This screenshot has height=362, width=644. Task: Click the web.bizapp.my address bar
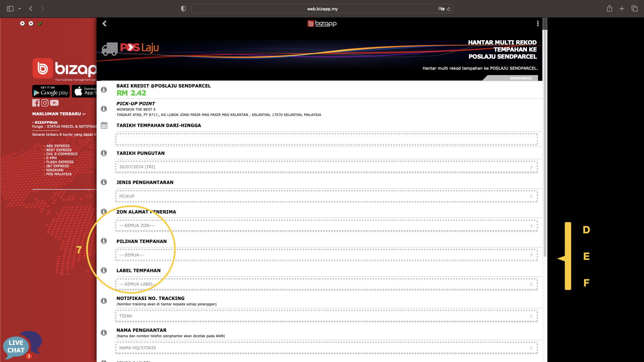tap(322, 9)
